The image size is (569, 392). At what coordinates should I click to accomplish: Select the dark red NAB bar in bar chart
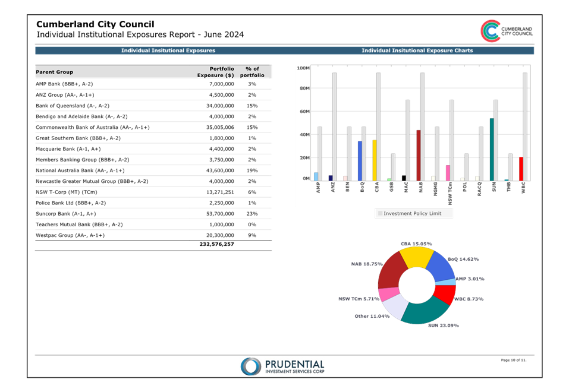[x=419, y=155]
